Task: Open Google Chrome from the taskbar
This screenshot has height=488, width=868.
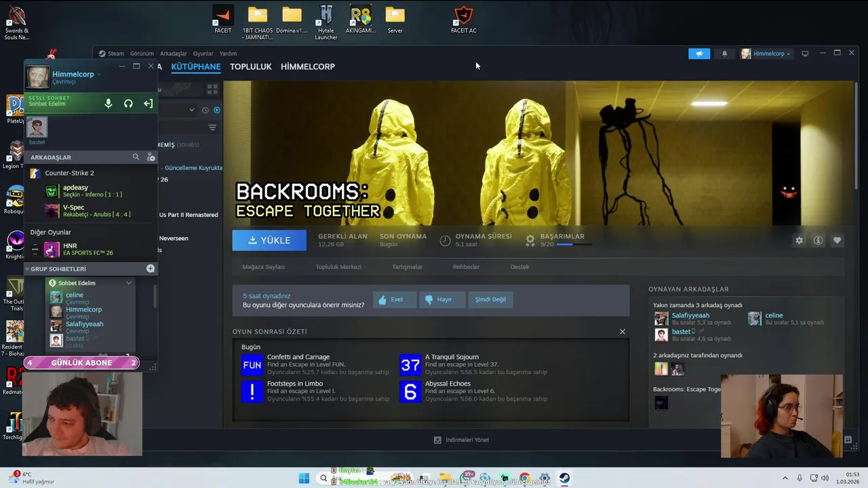Action: pyautogui.click(x=525, y=479)
